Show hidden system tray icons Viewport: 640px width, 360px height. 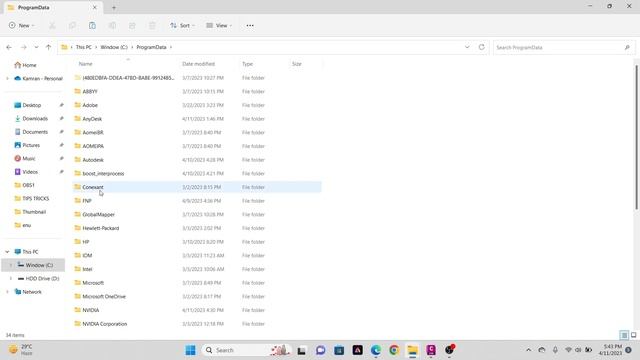click(529, 350)
